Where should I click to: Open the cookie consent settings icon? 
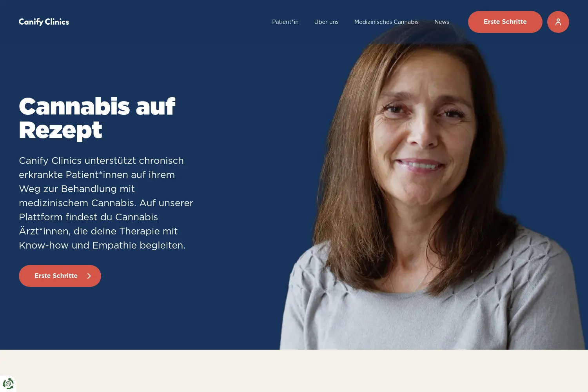tap(8, 383)
